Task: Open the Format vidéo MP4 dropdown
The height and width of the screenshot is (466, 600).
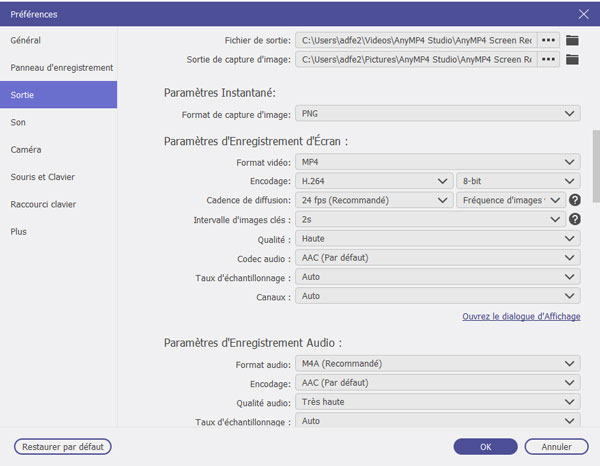Action: point(437,162)
